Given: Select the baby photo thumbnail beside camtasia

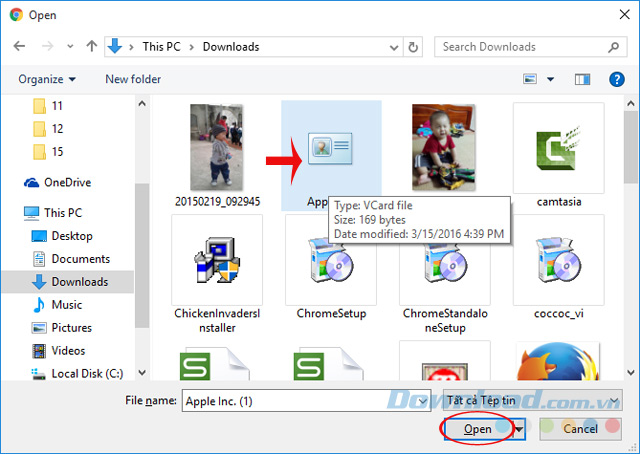Looking at the screenshot, I should (x=444, y=147).
